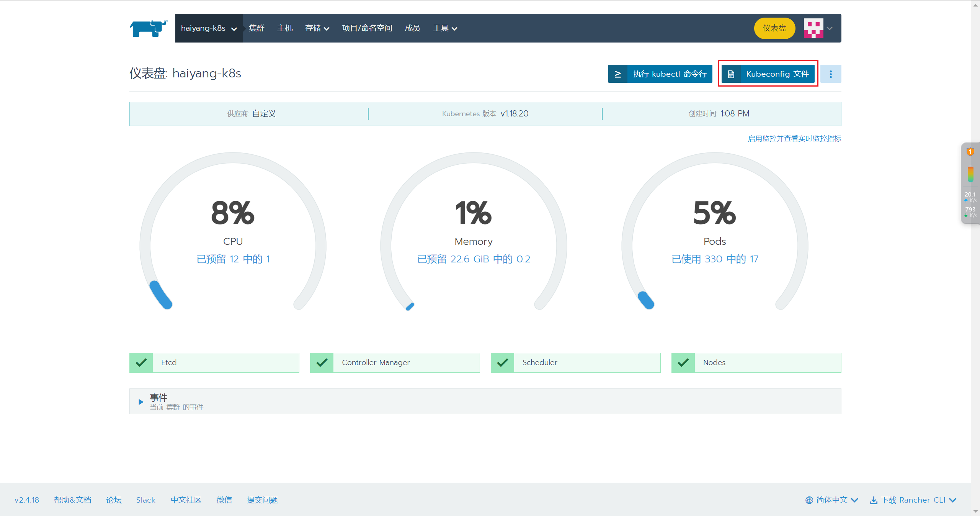Click the 仪表盘: haiyang-k8s page title
Image resolution: width=980 pixels, height=516 pixels.
point(185,73)
